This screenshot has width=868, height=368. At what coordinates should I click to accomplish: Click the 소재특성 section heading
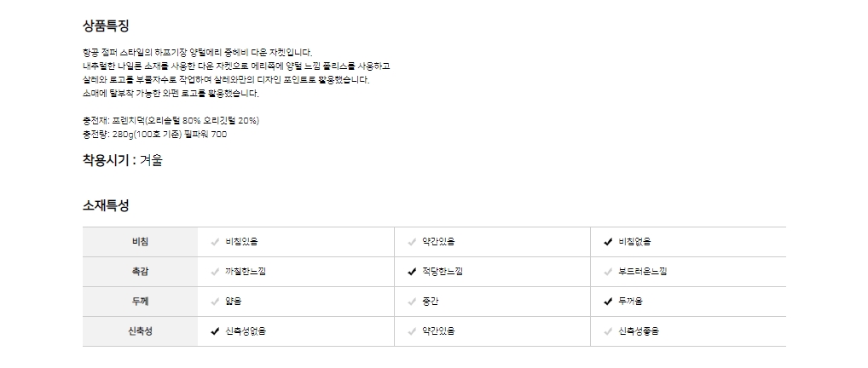tap(106, 205)
